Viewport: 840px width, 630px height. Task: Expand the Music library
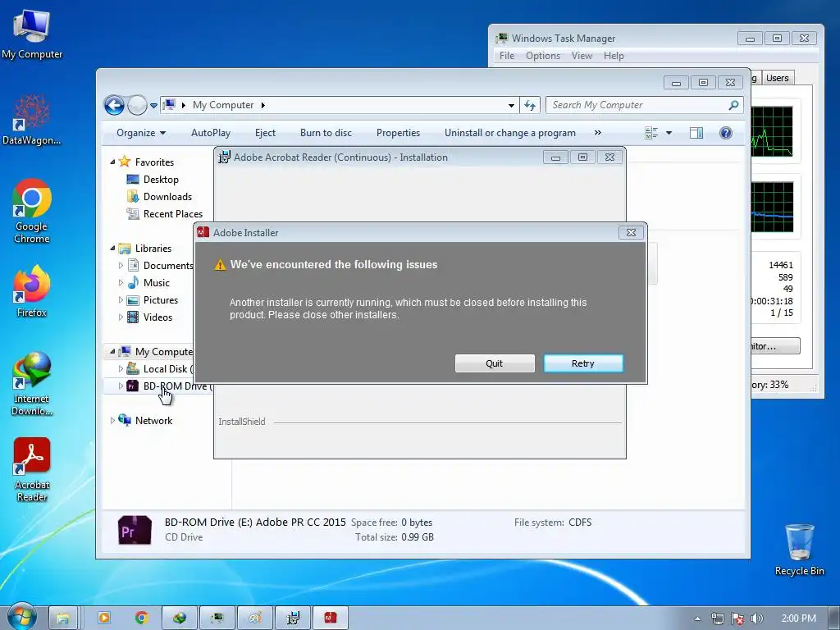coord(121,282)
